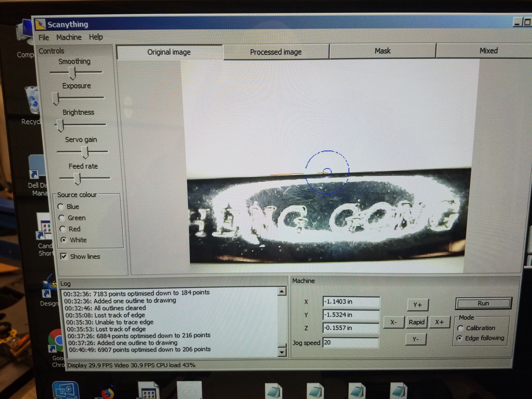
Task: Click the Jog speed input field
Action: (350, 343)
